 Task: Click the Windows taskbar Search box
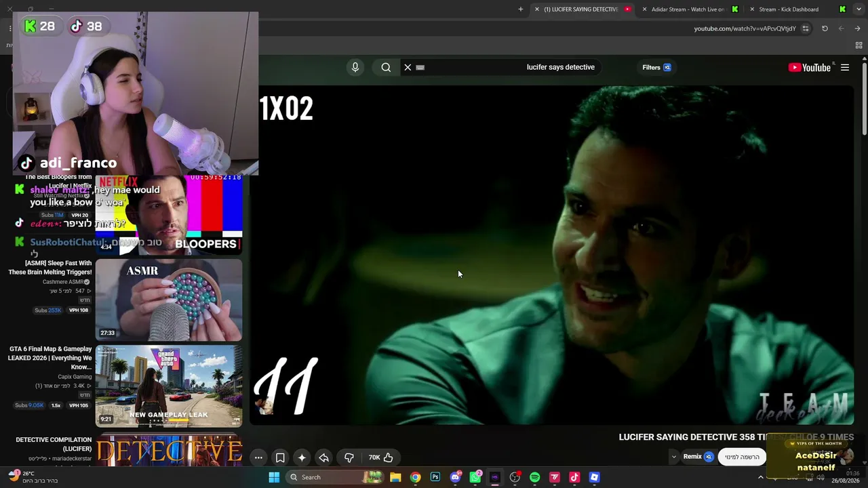(335, 477)
